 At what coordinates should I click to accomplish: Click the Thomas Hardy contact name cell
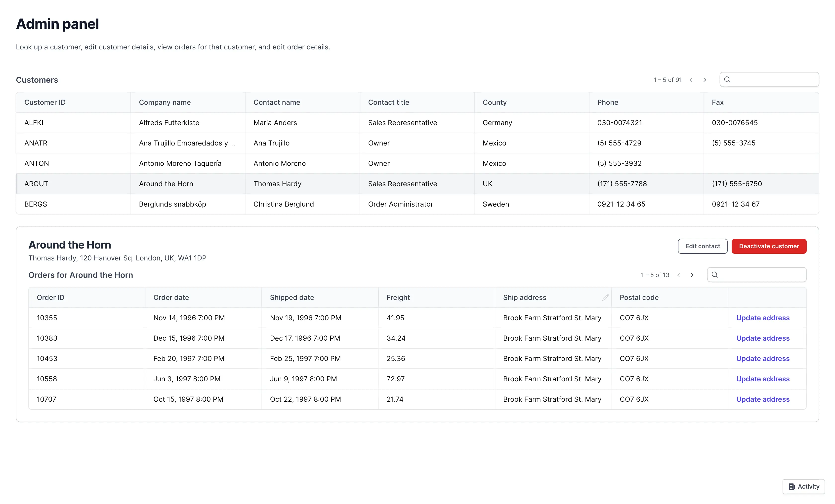click(303, 184)
